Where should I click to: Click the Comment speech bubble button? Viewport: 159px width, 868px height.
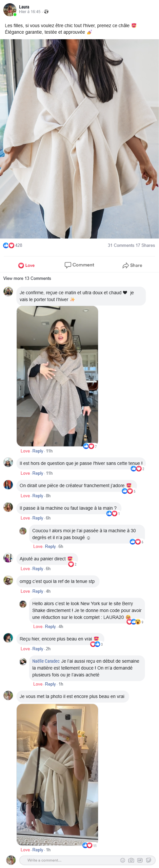pyautogui.click(x=79, y=265)
